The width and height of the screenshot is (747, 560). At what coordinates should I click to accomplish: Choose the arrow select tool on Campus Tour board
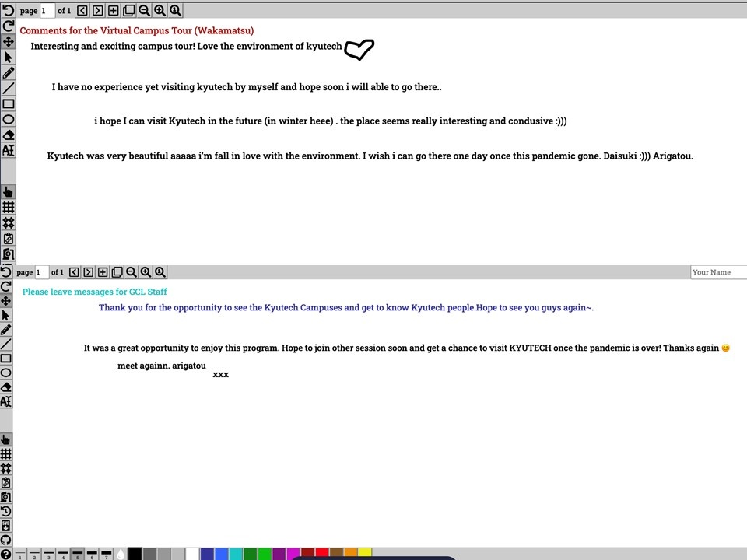[8, 57]
